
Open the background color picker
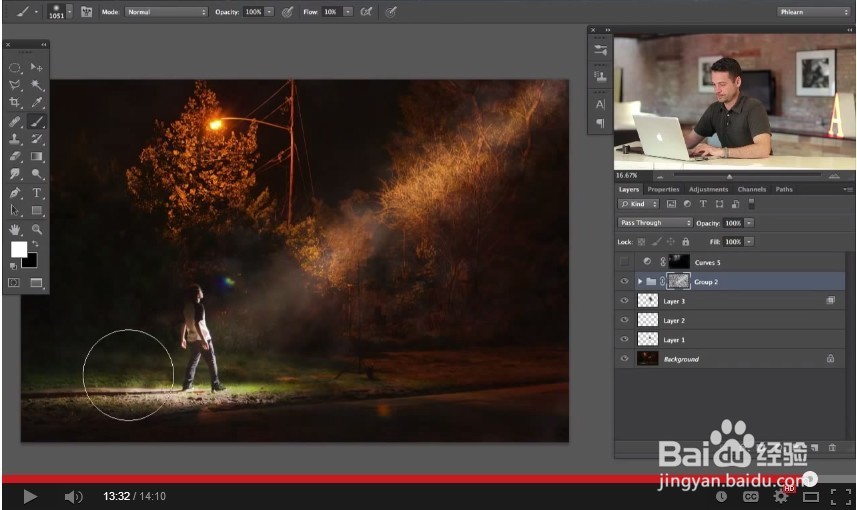(x=31, y=262)
